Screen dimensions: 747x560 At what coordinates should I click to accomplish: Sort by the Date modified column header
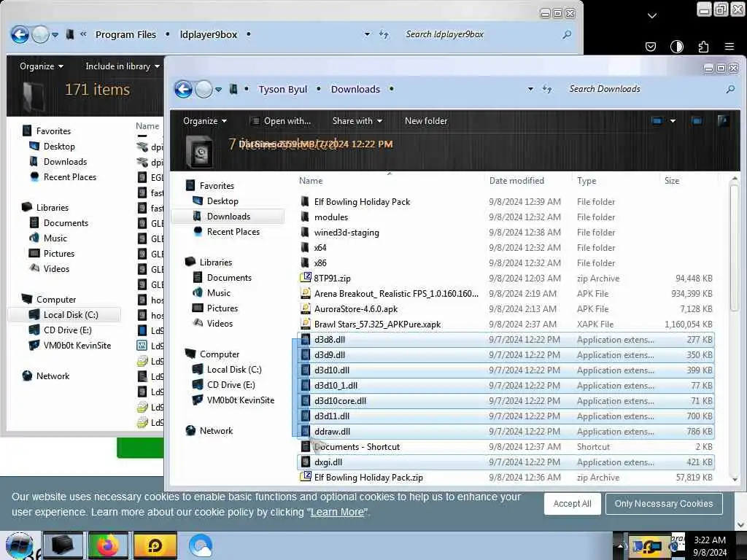pyautogui.click(x=516, y=181)
